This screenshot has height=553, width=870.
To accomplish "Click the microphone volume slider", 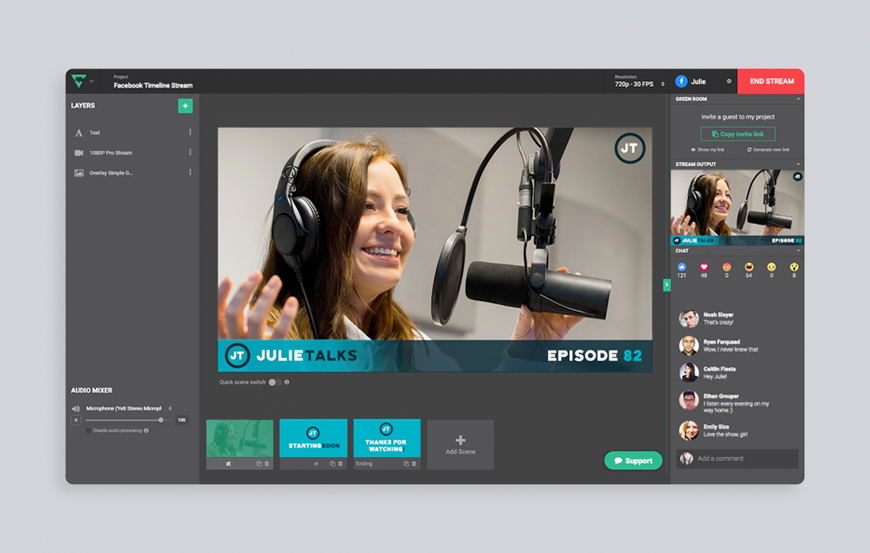I will pos(127,420).
